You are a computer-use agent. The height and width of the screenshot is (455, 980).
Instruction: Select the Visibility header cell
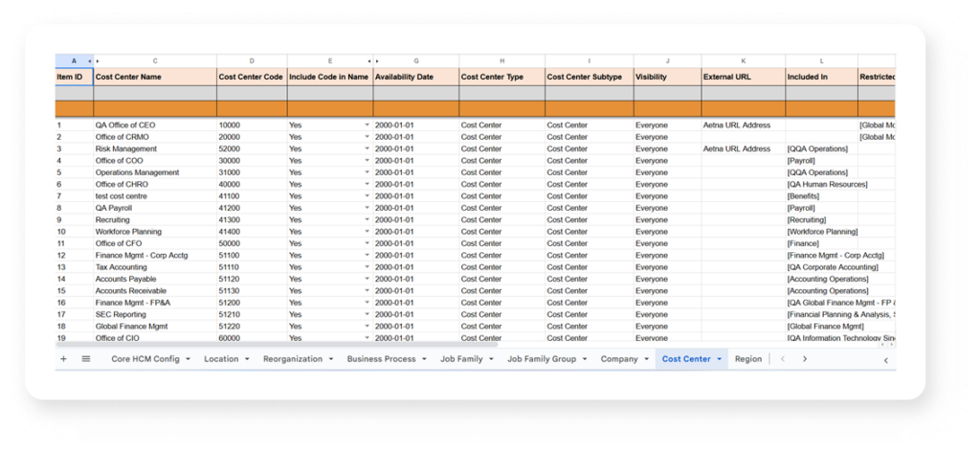(x=667, y=77)
